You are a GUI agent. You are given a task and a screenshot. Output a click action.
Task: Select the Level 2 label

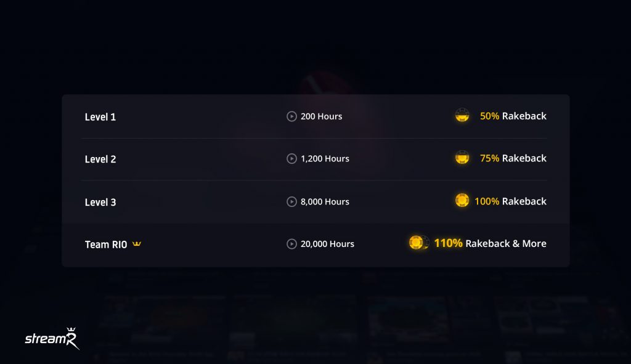100,160
